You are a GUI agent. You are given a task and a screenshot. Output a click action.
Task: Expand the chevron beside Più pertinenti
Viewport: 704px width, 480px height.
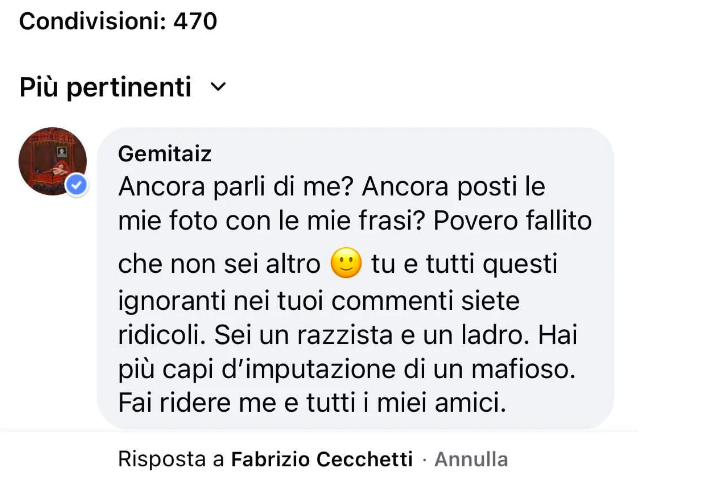click(218, 88)
